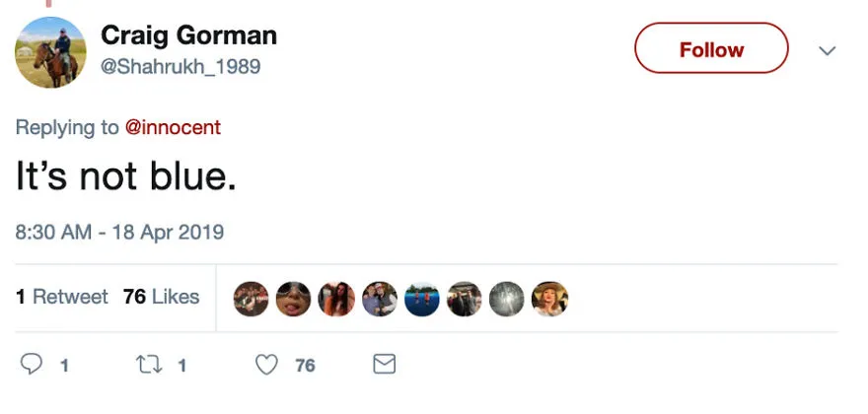Click the blue water liker avatar
Screen dimensions: 868x414
(422, 299)
